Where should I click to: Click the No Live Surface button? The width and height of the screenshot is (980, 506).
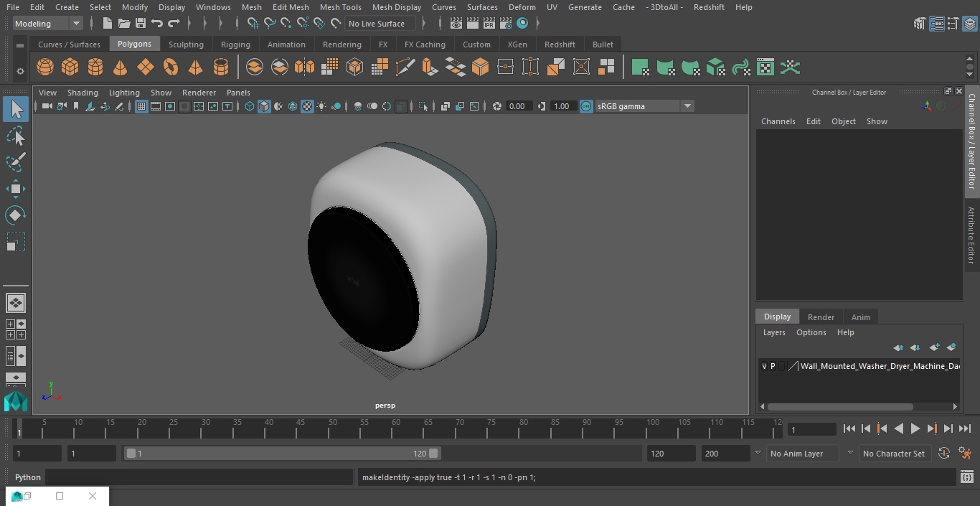click(377, 24)
